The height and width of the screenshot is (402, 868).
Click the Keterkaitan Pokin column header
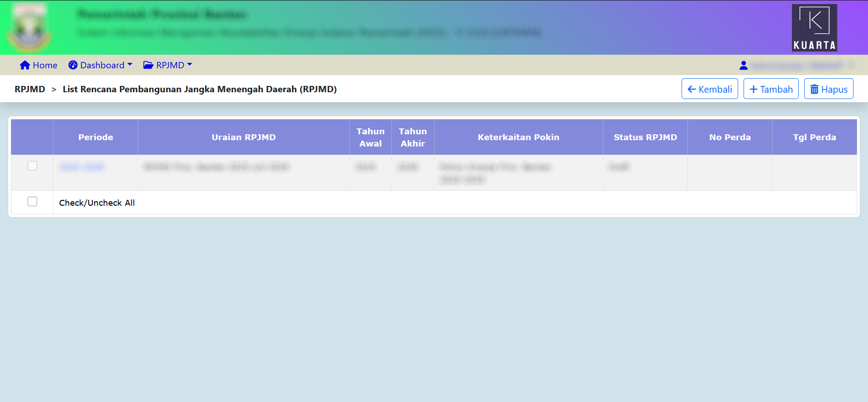coord(518,137)
